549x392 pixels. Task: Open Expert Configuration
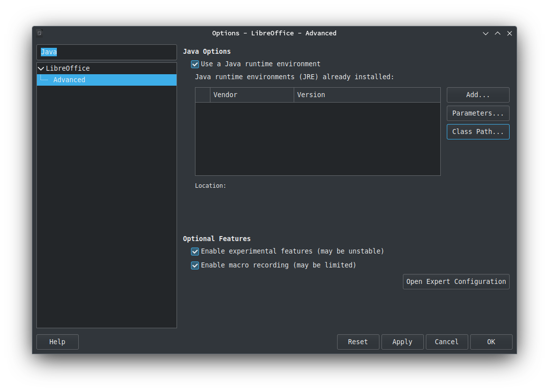(x=456, y=281)
